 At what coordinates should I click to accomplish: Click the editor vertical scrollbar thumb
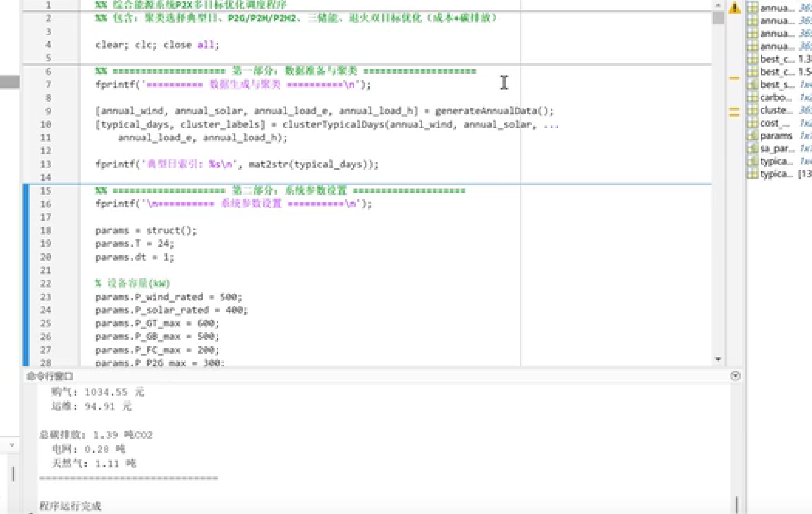[x=718, y=19]
